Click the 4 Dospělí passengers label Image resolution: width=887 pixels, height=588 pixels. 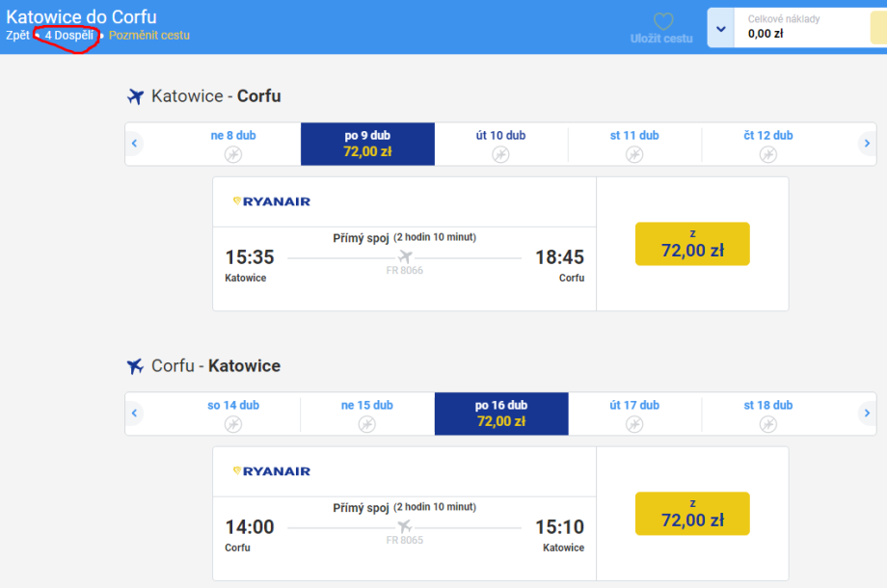pyautogui.click(x=68, y=36)
